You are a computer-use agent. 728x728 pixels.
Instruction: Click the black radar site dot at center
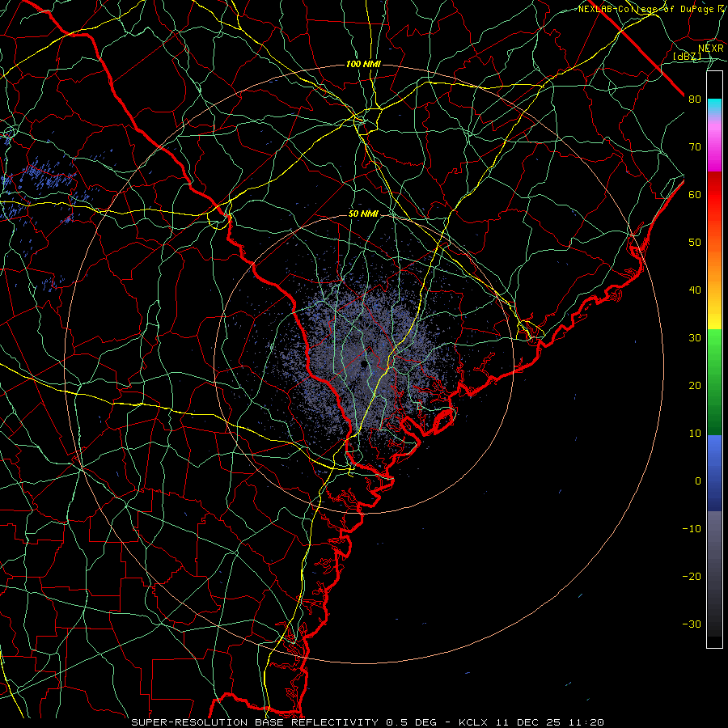tap(364, 363)
